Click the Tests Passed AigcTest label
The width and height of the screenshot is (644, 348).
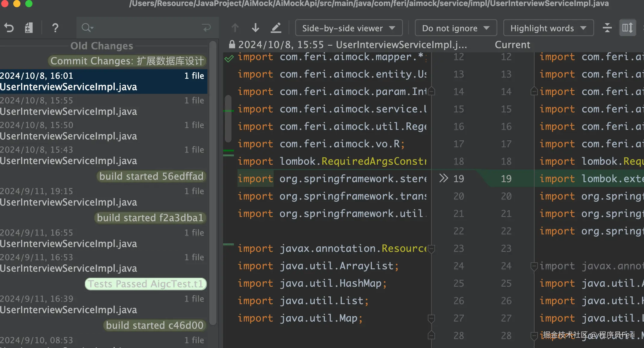146,284
